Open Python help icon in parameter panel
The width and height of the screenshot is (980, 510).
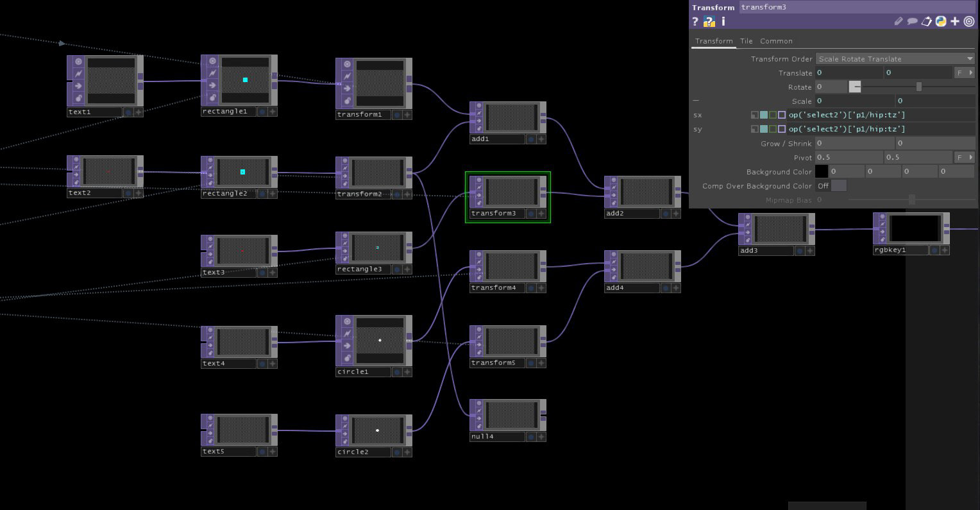point(709,22)
